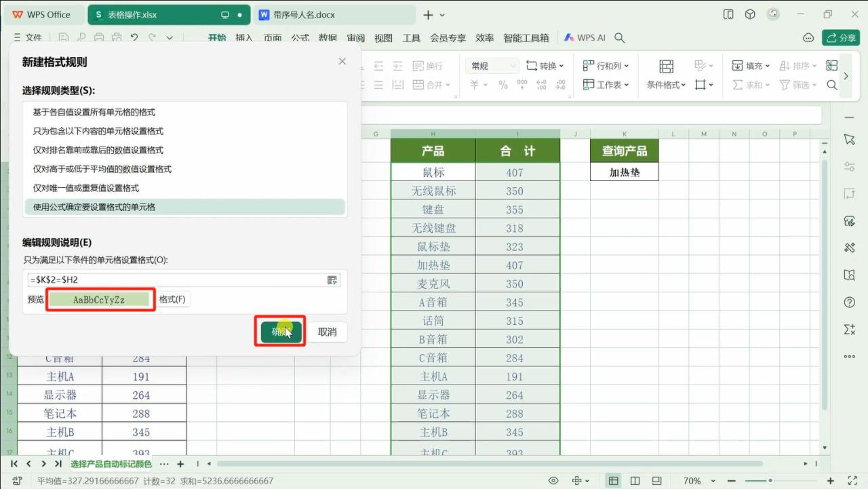The width and height of the screenshot is (868, 489).
Task: Click the undo arrow in quick access toolbar
Action: (134, 38)
